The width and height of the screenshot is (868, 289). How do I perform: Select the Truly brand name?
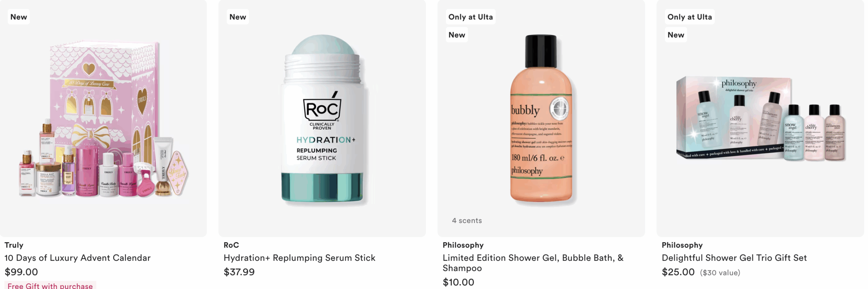point(14,245)
